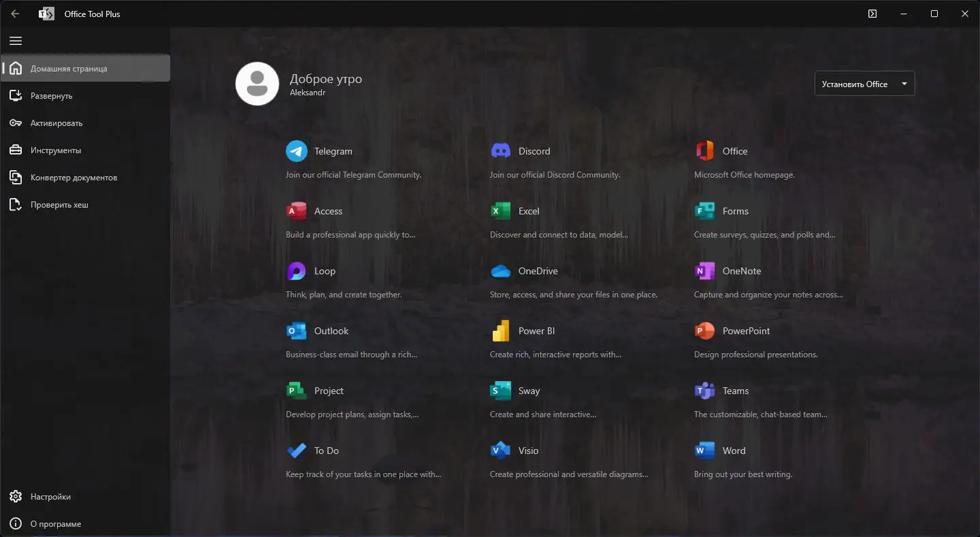Click "Join our official Discord Community." text
The height and width of the screenshot is (537, 980).
(x=555, y=175)
